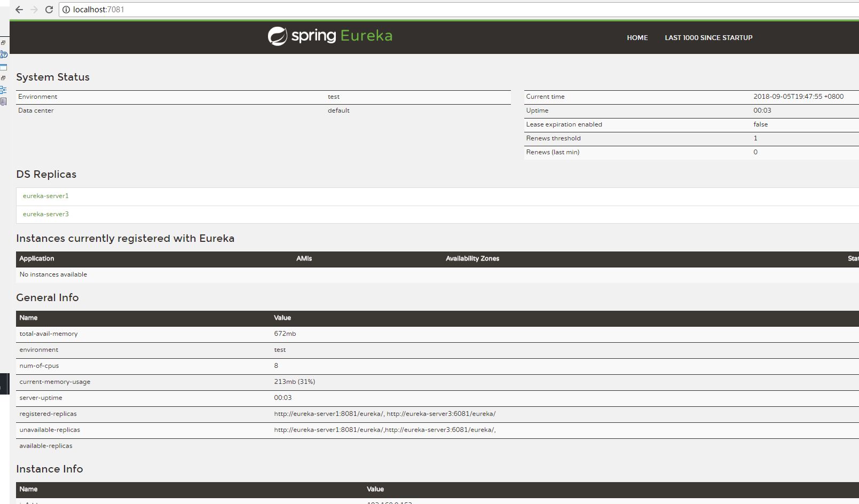859x504 pixels.
Task: Click the server-uptime row label
Action: point(41,398)
